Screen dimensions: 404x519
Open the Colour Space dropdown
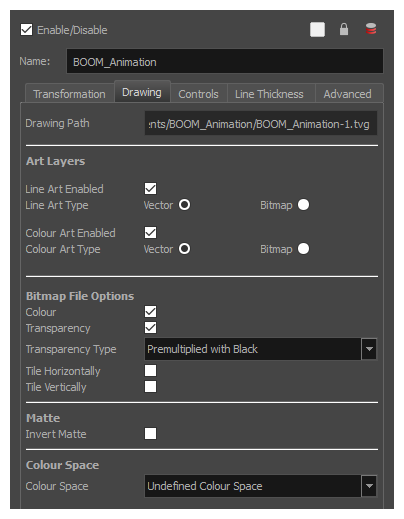[x=261, y=486]
